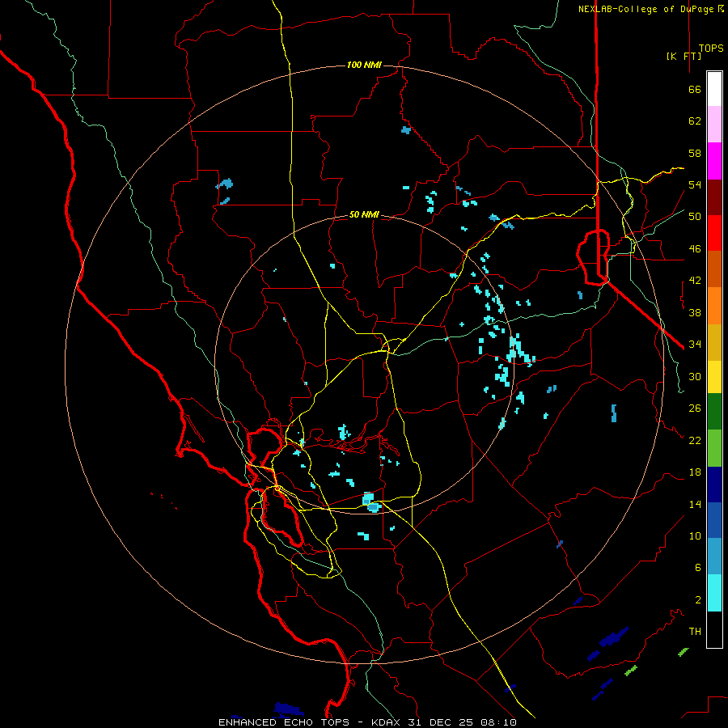Screen dimensions: 728x728
Task: Click the TH threshold label
Action: point(695,632)
